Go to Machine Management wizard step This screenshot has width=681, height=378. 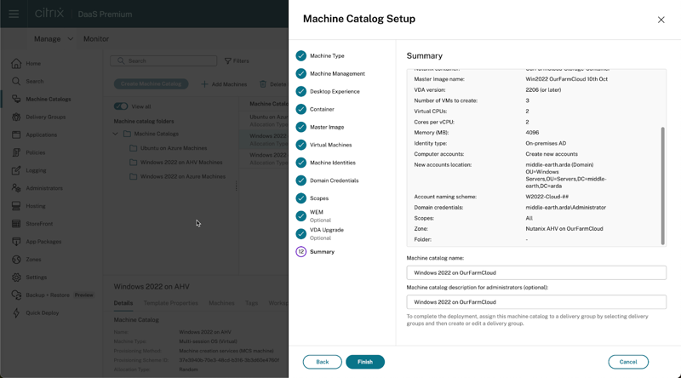(x=337, y=73)
